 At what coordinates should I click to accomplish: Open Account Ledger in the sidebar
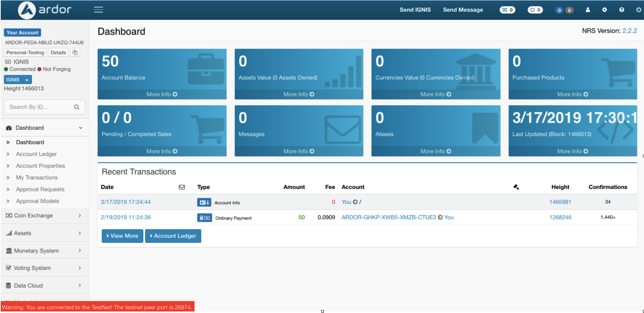pos(36,154)
